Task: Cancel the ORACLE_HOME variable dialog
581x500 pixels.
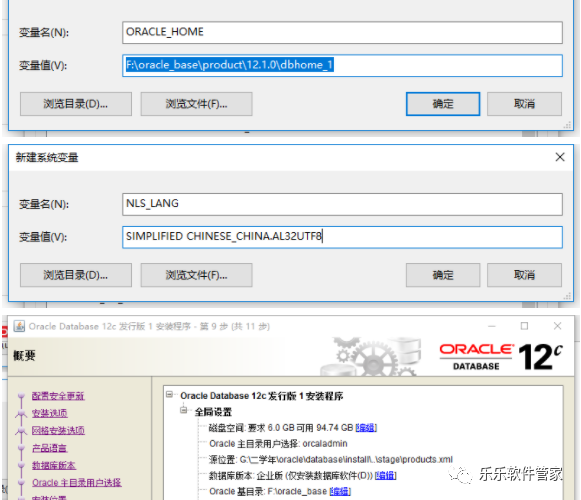Action: coord(524,104)
